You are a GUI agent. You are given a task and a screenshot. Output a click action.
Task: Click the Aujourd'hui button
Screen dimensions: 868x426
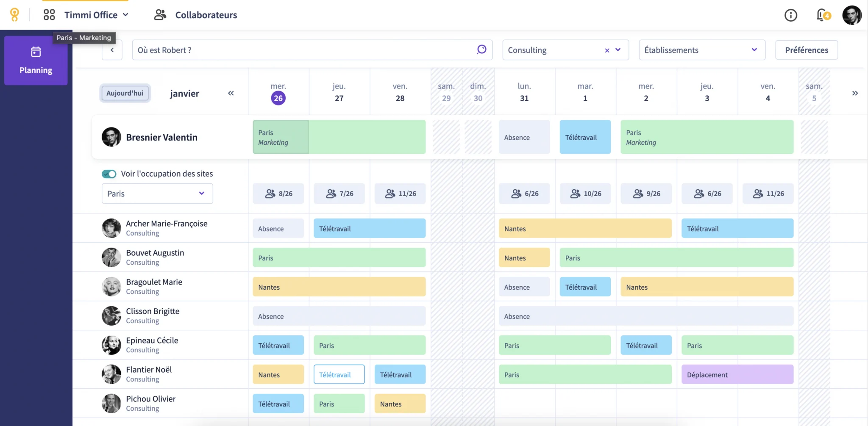pyautogui.click(x=125, y=93)
